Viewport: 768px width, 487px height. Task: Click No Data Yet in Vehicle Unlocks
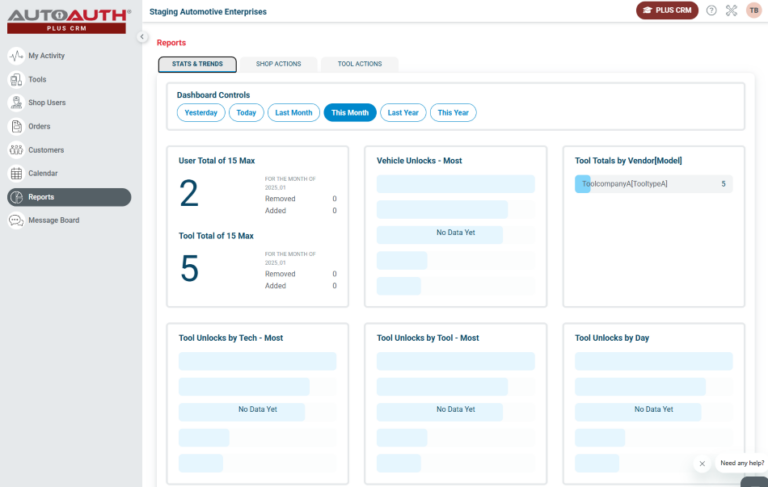(x=456, y=233)
